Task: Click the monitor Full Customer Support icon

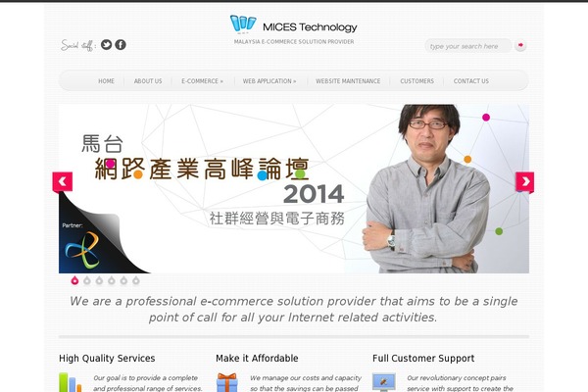Action: pyautogui.click(x=384, y=382)
